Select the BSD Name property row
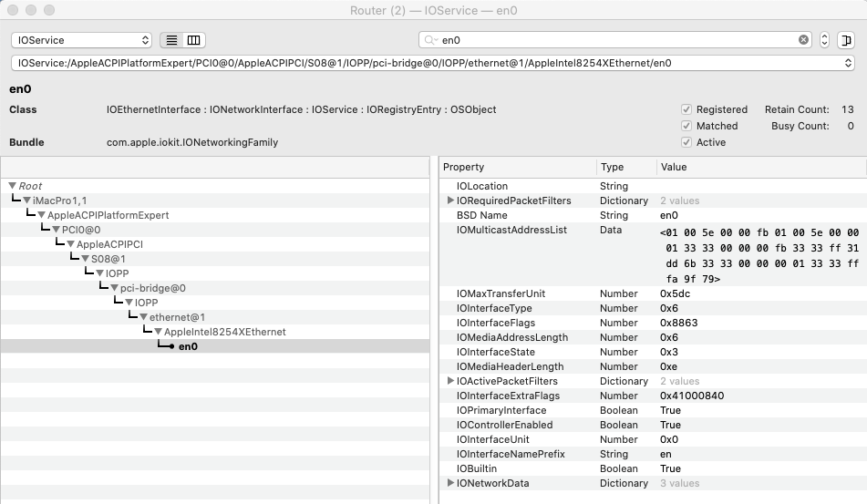The image size is (867, 504). (653, 215)
